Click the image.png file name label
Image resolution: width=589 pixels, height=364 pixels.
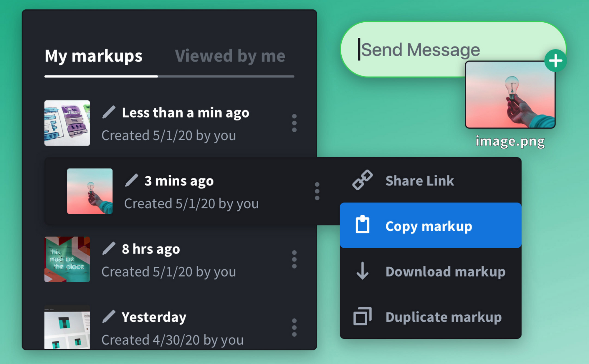click(510, 141)
